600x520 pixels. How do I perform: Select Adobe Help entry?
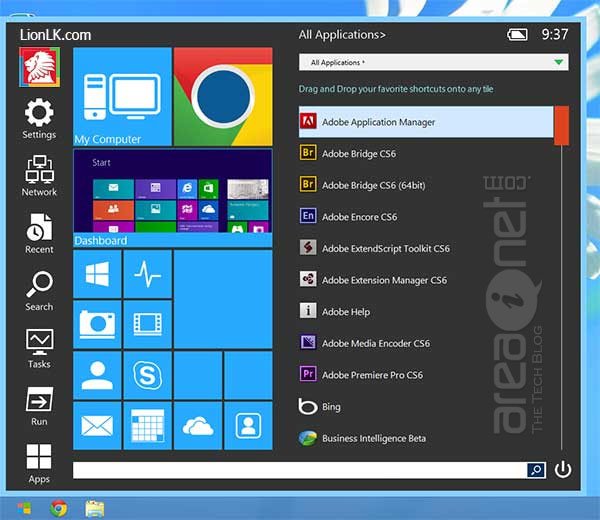pyautogui.click(x=426, y=312)
